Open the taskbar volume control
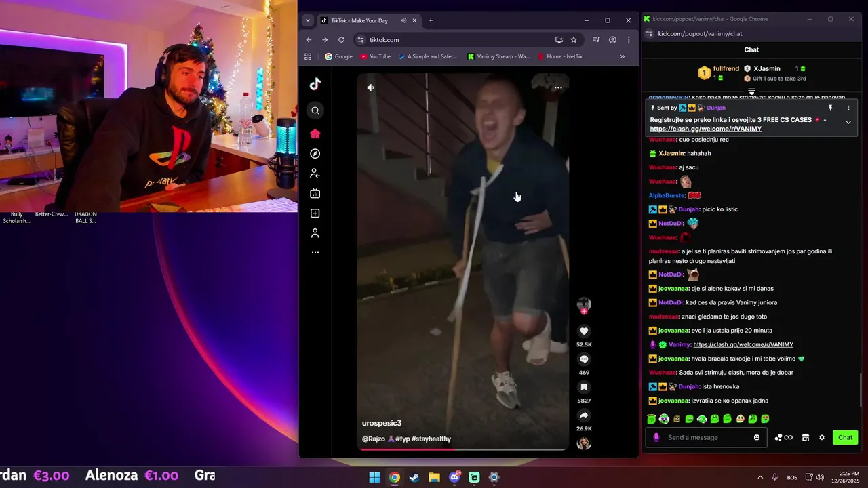The width and height of the screenshot is (868, 488). coord(820,477)
